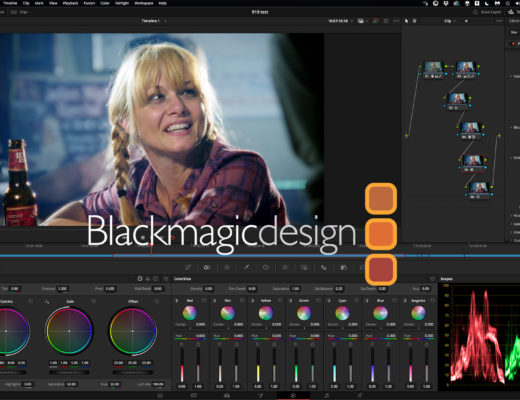Viewport: 520px width, 400px height.
Task: Open the node editor three-dot options menu
Action: coord(499,21)
